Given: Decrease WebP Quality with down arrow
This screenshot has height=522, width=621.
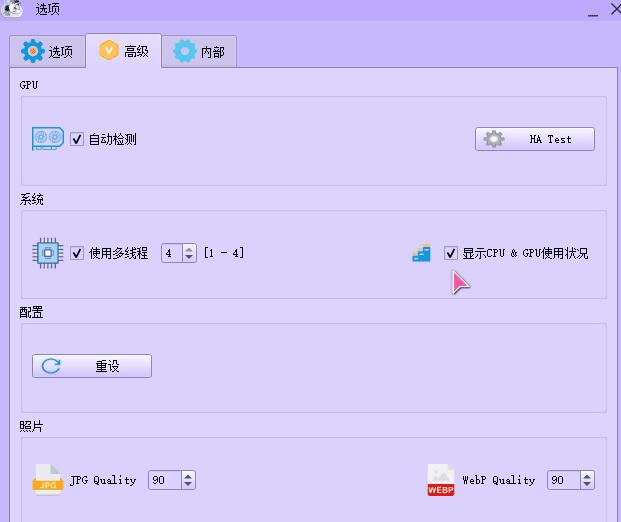Looking at the screenshot, I should coord(588,484).
